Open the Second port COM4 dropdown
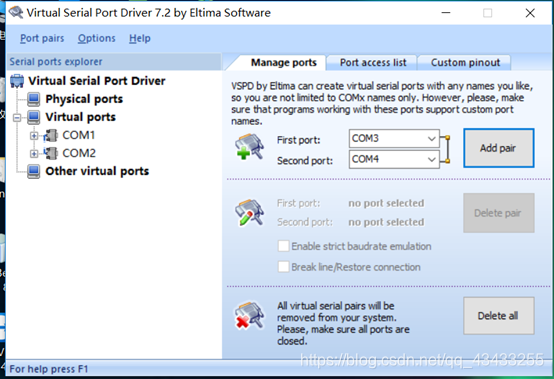Image resolution: width=554 pixels, height=379 pixels. point(431,159)
